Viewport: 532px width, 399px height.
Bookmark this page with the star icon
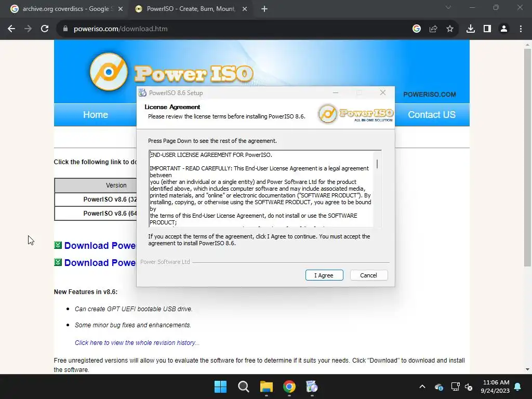450,29
